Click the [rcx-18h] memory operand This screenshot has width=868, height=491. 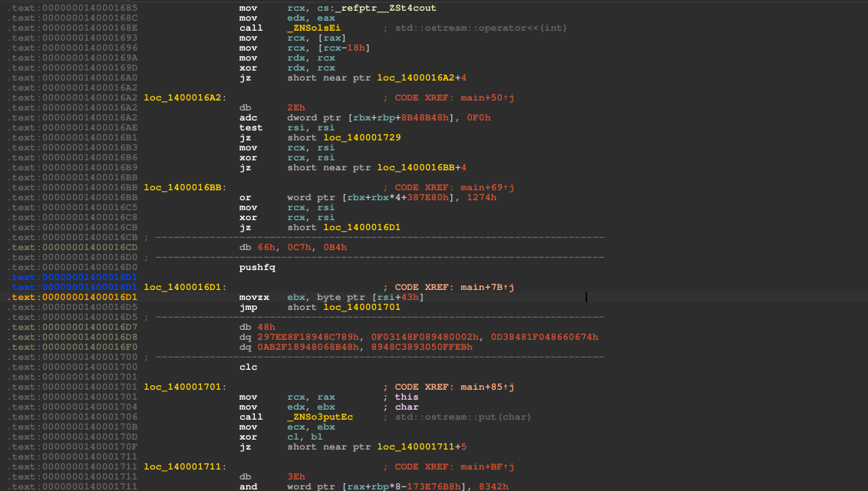tap(343, 48)
